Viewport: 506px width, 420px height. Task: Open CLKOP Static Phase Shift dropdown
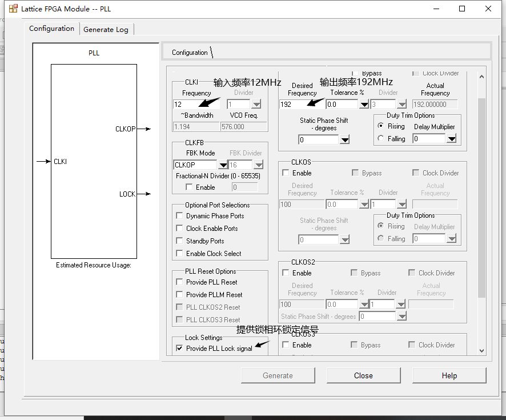tap(344, 140)
